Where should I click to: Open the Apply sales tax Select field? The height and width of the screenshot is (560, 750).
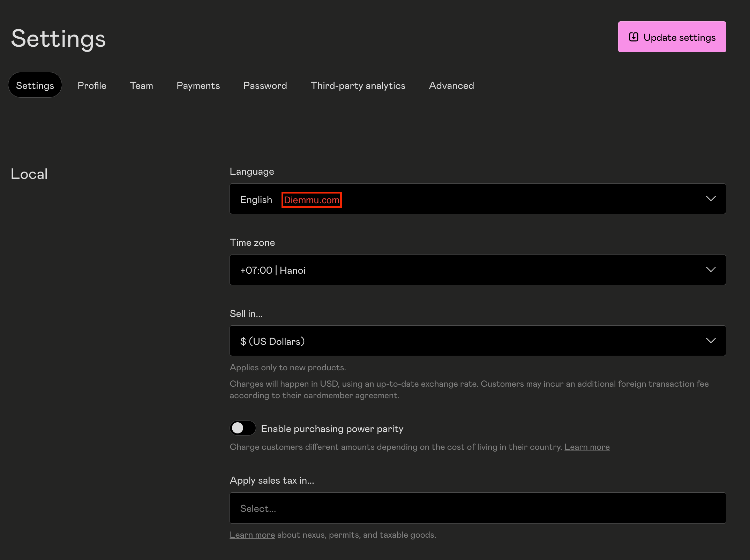click(477, 508)
